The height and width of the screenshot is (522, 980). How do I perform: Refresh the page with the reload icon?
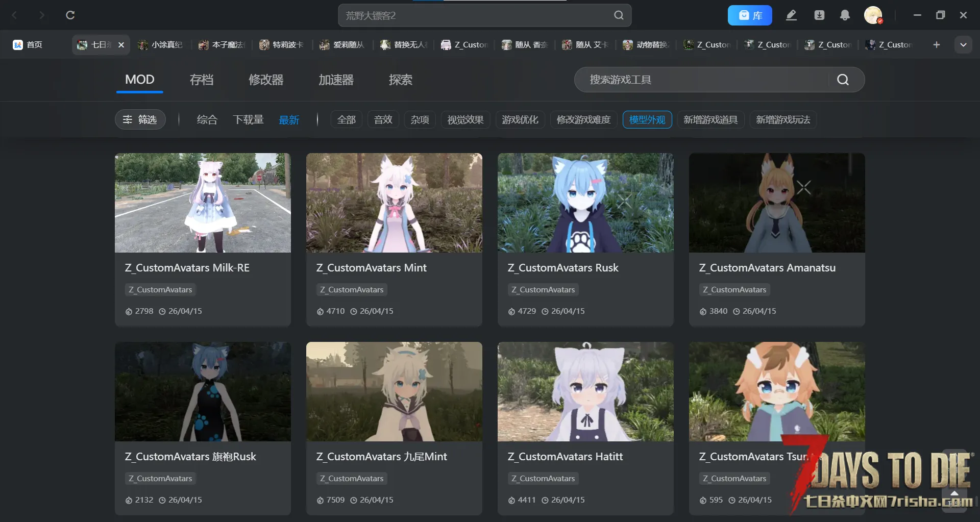70,15
